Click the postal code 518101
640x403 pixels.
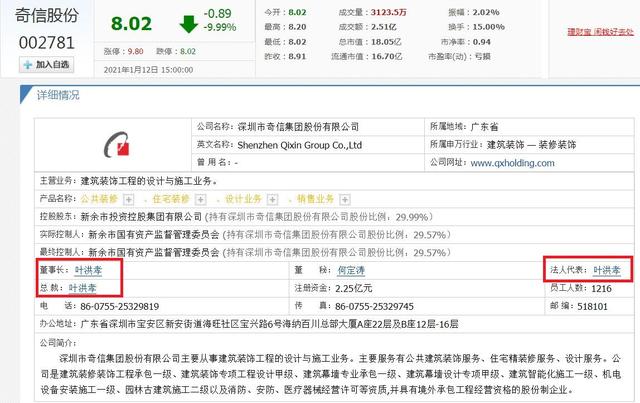592,306
